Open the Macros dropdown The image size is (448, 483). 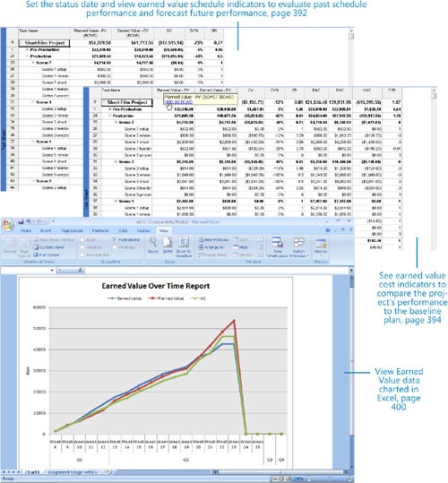pyautogui.click(x=321, y=246)
